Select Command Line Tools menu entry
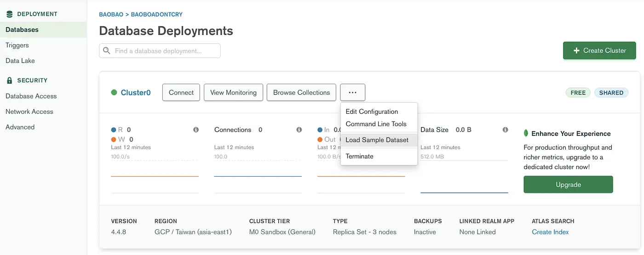Screen dimensions: 644x255 click(379, 124)
